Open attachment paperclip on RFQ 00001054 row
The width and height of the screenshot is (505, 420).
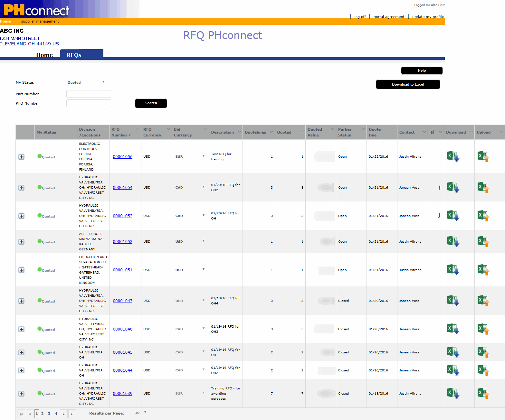point(439,187)
